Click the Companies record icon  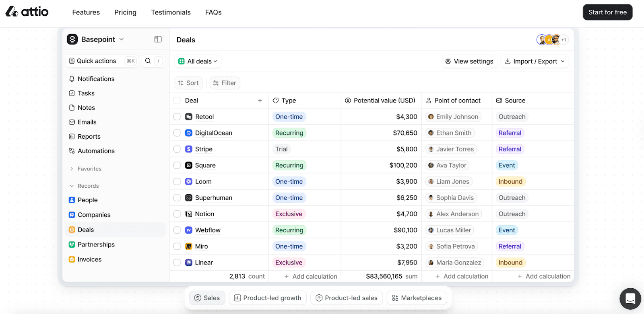click(x=72, y=215)
